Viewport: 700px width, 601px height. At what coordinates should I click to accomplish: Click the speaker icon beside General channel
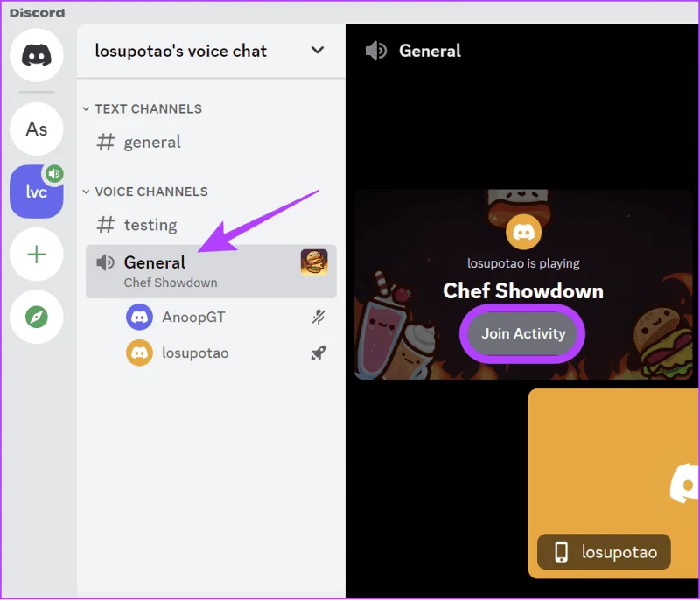click(x=105, y=262)
